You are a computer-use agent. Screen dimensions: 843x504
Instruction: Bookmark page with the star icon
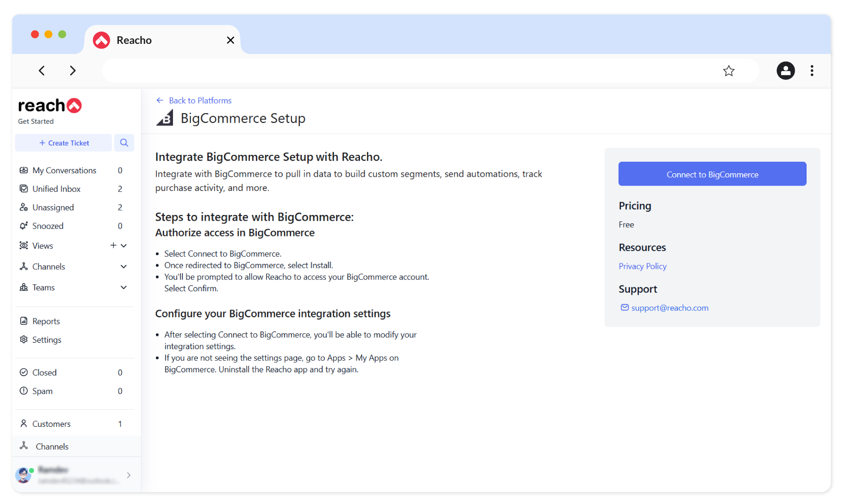point(728,71)
